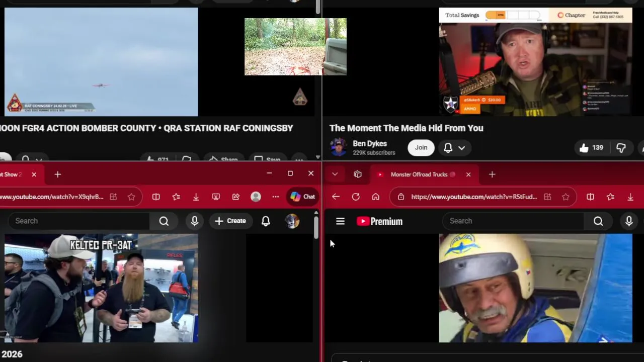The width and height of the screenshot is (644, 362).
Task: Play the helmeted driver Monster Trucks video
Action: 535,288
